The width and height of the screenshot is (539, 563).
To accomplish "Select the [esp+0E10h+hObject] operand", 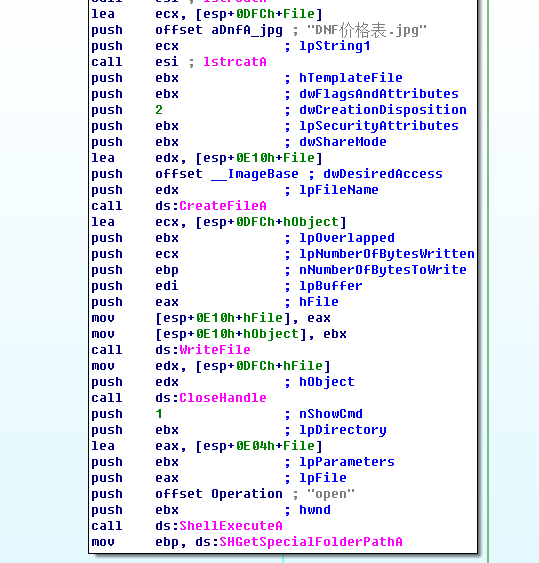I will (x=231, y=334).
